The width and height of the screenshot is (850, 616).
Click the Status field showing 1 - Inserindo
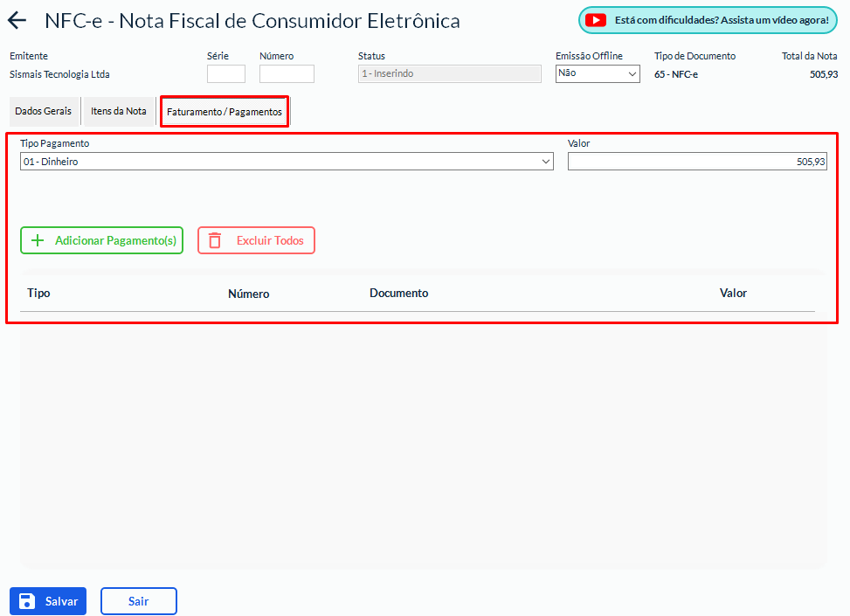[450, 74]
